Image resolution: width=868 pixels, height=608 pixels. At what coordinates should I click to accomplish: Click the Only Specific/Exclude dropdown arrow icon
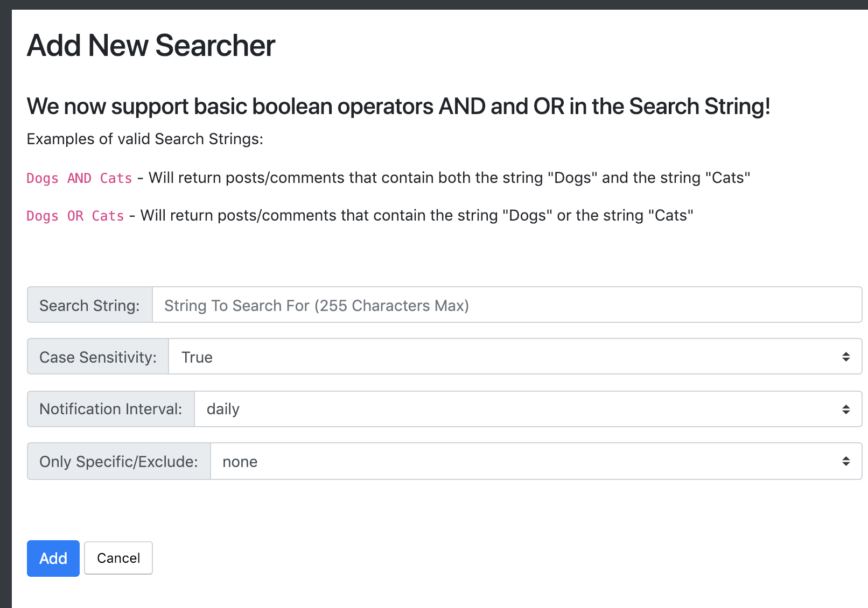click(x=846, y=461)
